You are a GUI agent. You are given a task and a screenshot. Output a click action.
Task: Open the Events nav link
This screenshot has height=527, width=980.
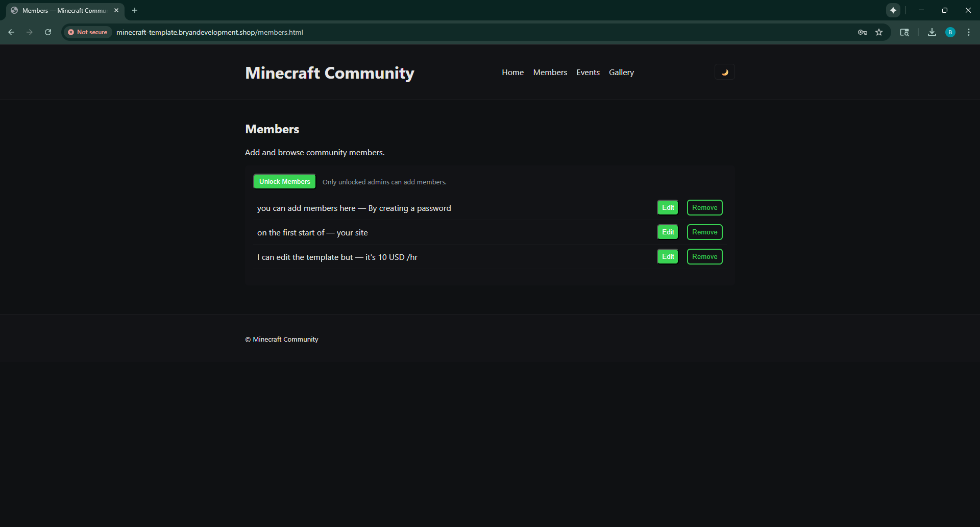coord(588,73)
